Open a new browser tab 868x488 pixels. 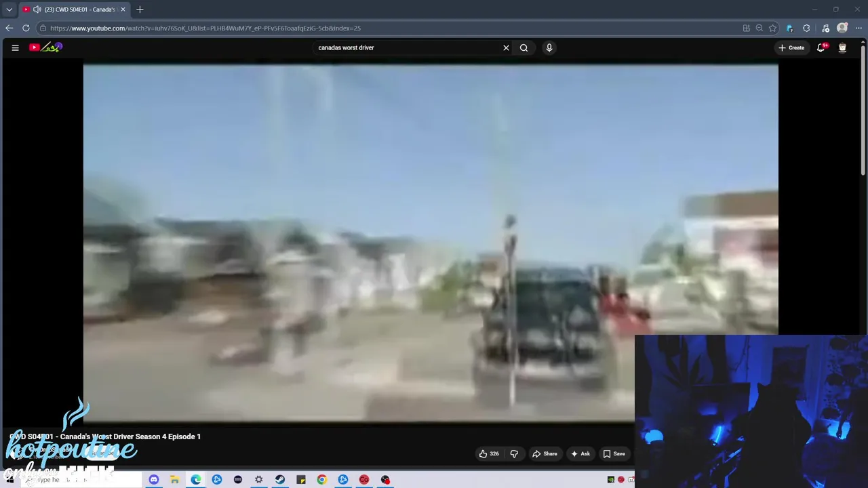pyautogui.click(x=140, y=9)
